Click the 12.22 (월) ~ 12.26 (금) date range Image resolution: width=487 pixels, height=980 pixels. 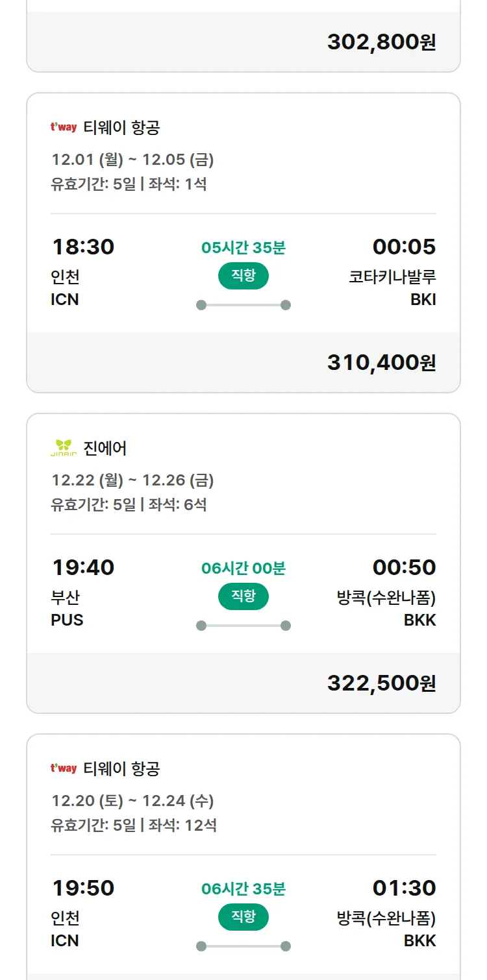coord(132,480)
